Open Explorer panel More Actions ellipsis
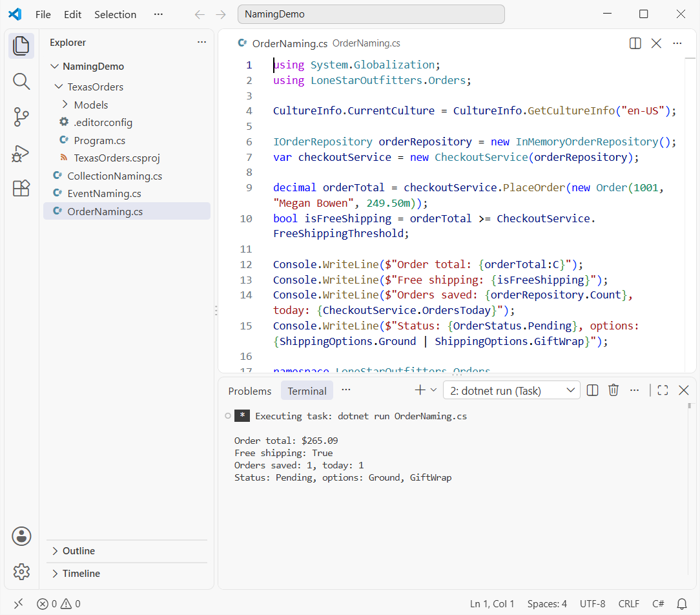Image resolution: width=700 pixels, height=615 pixels. click(201, 42)
